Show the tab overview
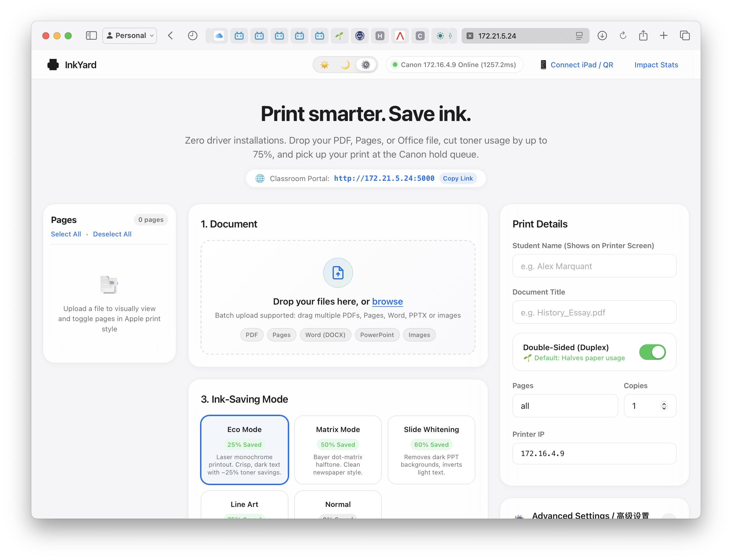 [x=685, y=36]
